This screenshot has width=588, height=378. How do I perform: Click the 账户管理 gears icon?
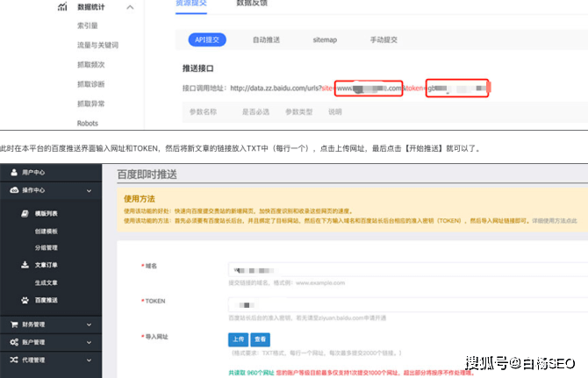click(x=14, y=342)
